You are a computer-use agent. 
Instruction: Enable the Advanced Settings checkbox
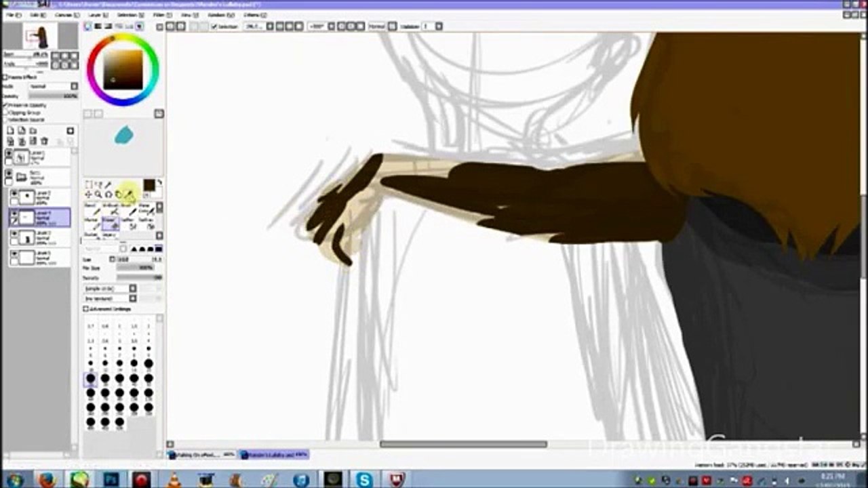(86, 309)
